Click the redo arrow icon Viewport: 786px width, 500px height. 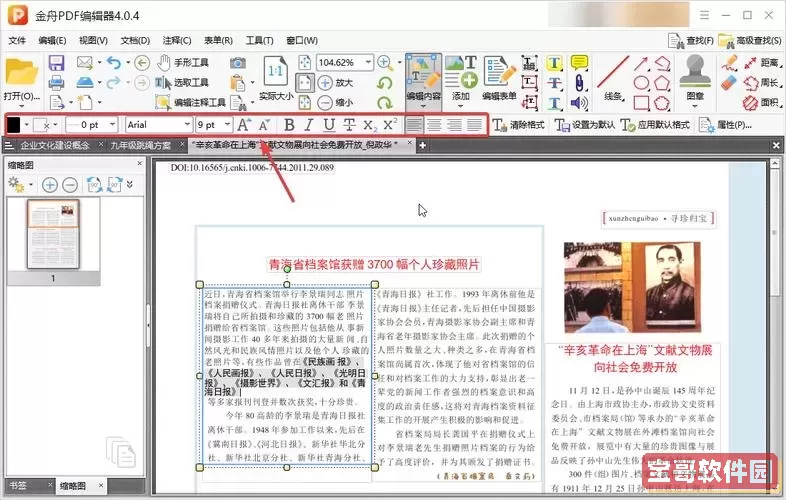pos(114,82)
